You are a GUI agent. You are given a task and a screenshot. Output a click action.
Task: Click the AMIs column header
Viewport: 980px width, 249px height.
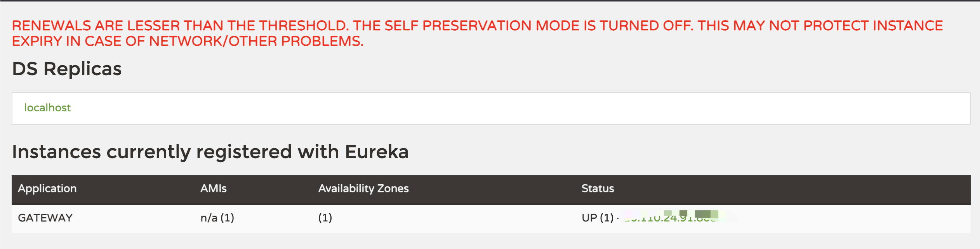click(213, 188)
